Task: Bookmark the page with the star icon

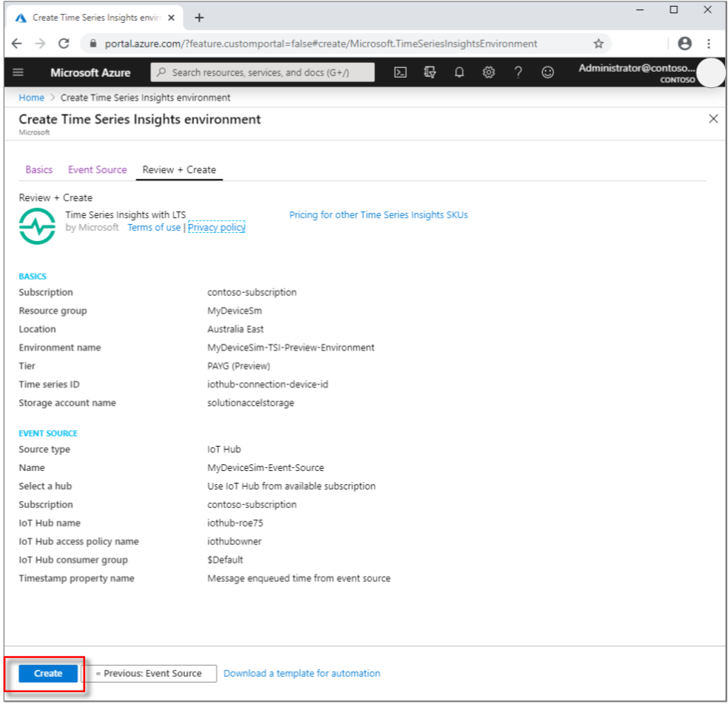Action: point(599,44)
